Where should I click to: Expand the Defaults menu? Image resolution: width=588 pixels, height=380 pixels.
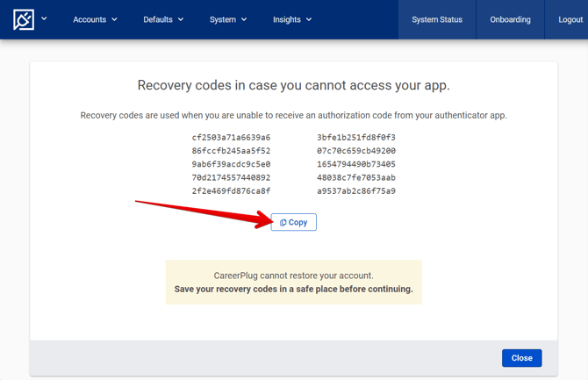click(163, 19)
